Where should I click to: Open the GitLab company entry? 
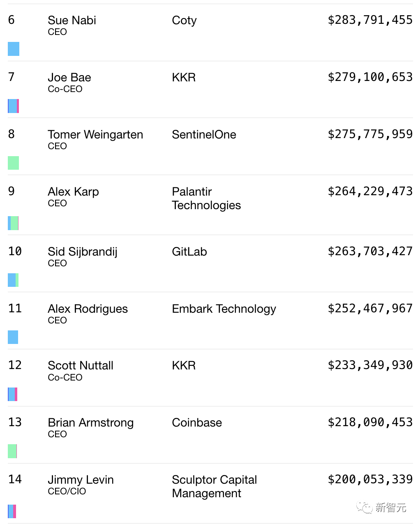189,251
